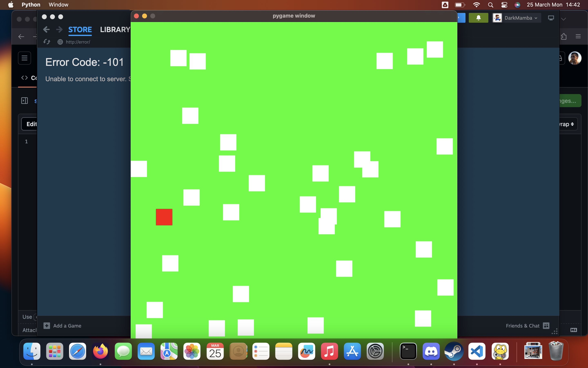
Task: Click the code brackets tab icon
Action: (24, 78)
